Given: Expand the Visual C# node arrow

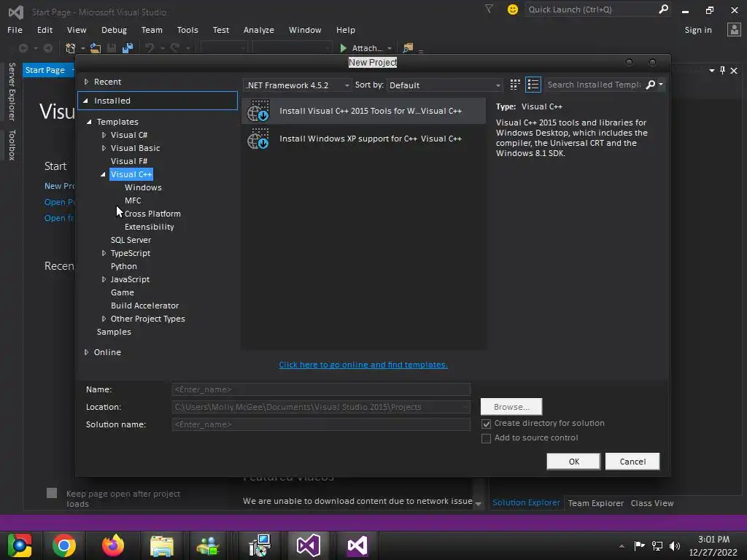Looking at the screenshot, I should pyautogui.click(x=104, y=135).
